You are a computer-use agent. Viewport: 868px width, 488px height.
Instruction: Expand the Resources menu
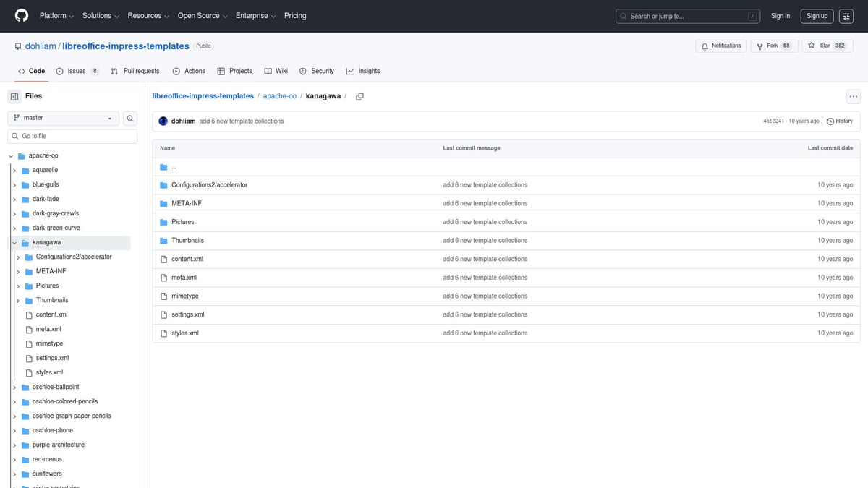pyautogui.click(x=148, y=15)
